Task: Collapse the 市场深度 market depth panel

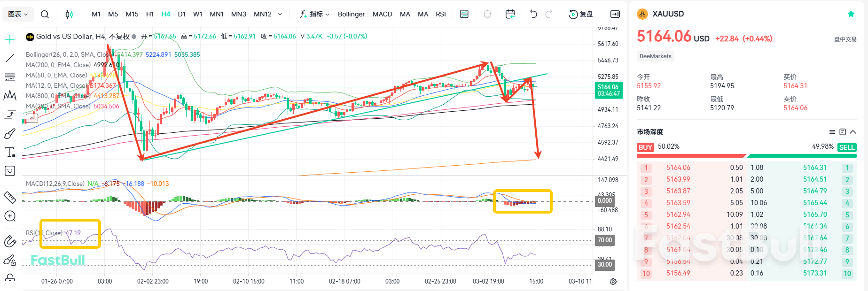Action: pos(853,132)
